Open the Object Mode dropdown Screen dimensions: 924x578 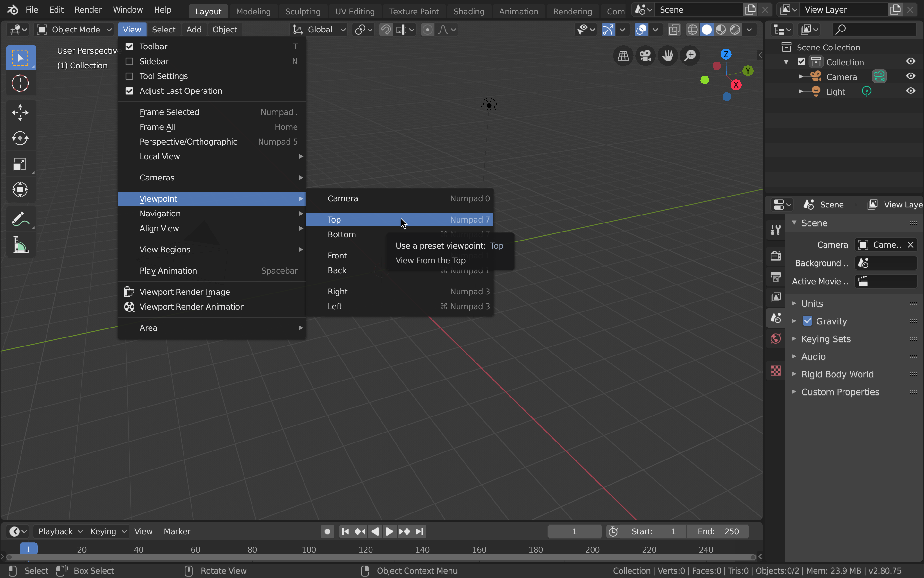(74, 30)
